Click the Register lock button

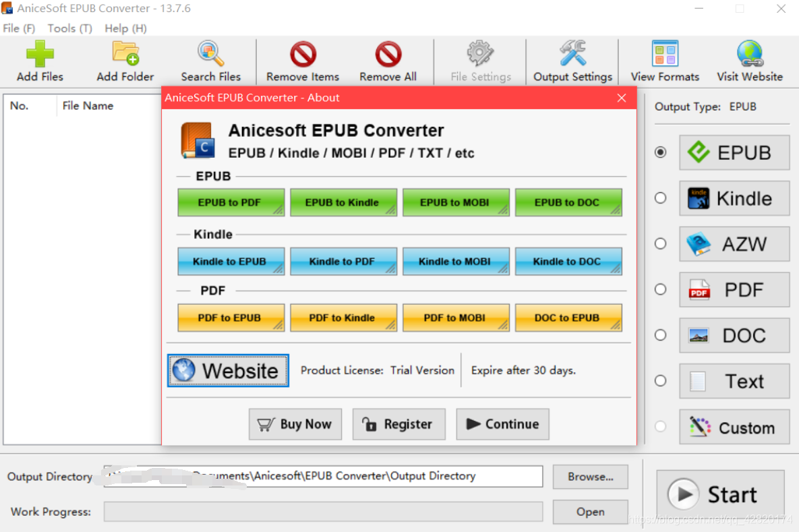[x=399, y=424]
